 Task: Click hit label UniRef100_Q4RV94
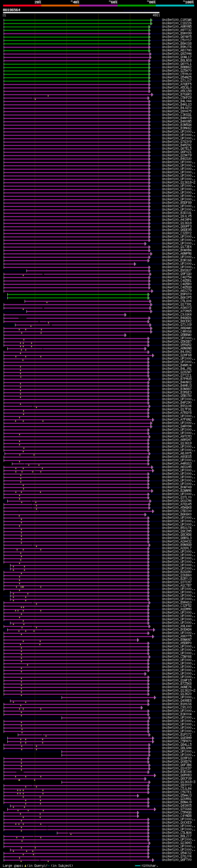click(x=177, y=426)
